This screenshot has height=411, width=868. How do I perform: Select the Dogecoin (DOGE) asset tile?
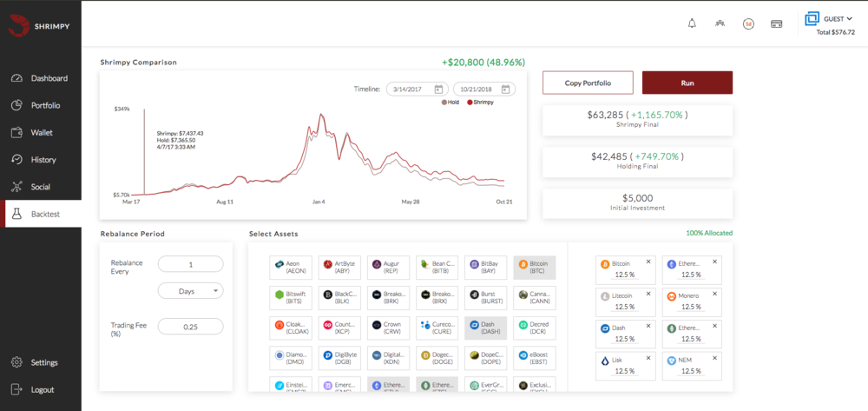point(437,358)
